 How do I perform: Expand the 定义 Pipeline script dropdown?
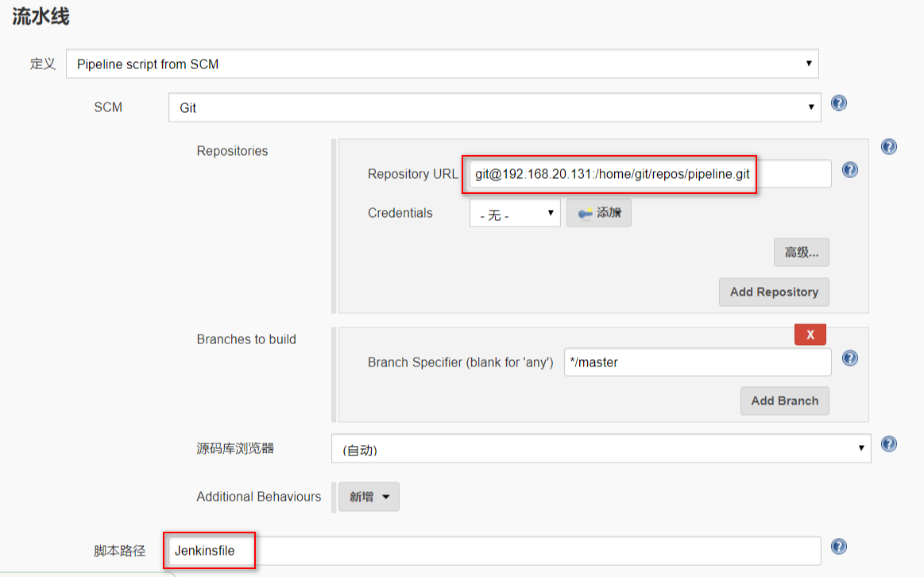coord(442,64)
